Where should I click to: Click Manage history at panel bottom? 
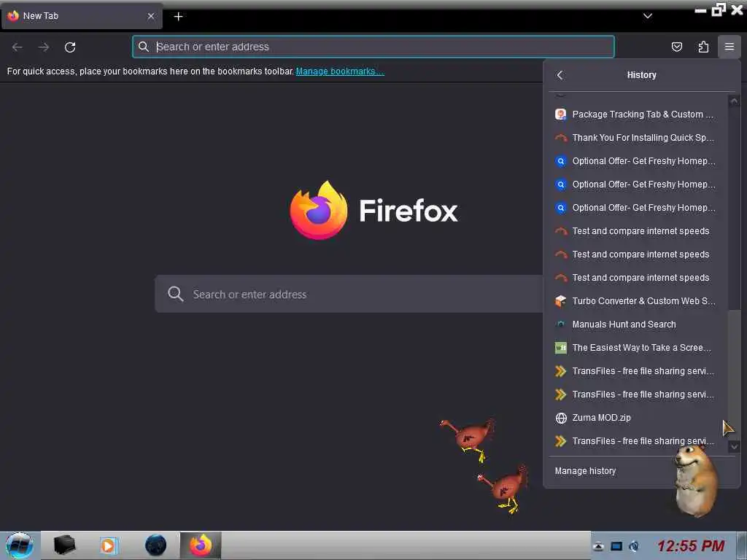coord(585,470)
